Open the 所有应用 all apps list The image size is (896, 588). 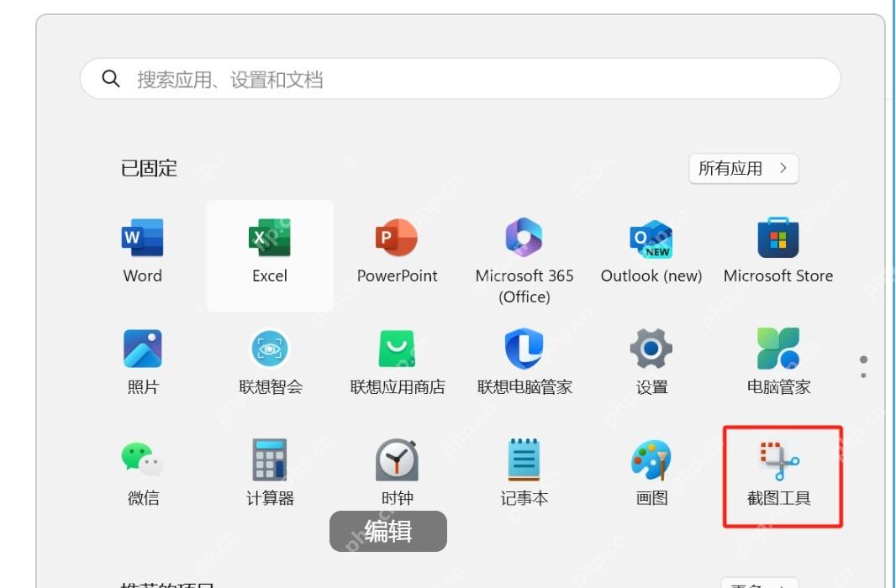[743, 168]
